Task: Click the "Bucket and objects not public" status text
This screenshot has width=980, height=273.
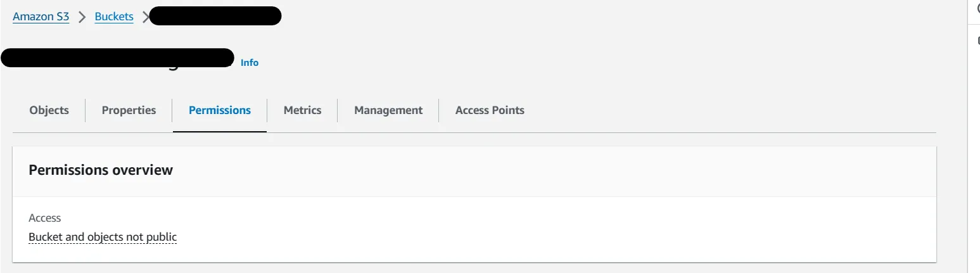Action: (103, 237)
